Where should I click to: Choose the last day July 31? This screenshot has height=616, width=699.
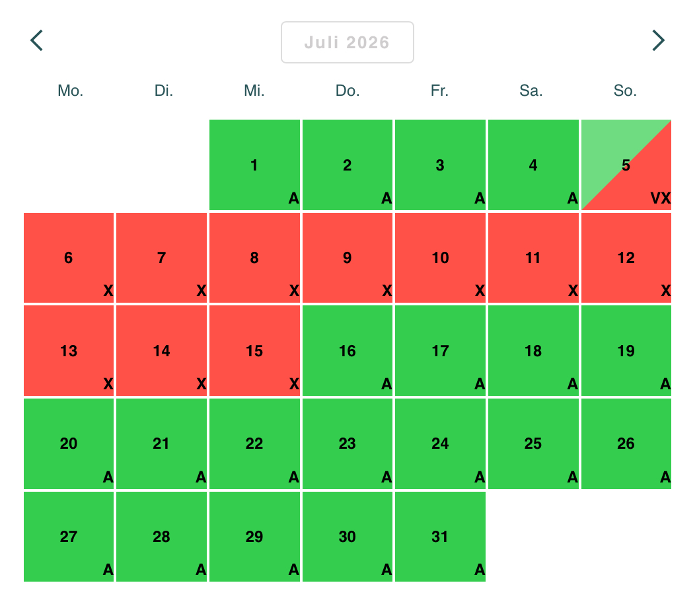click(x=440, y=536)
